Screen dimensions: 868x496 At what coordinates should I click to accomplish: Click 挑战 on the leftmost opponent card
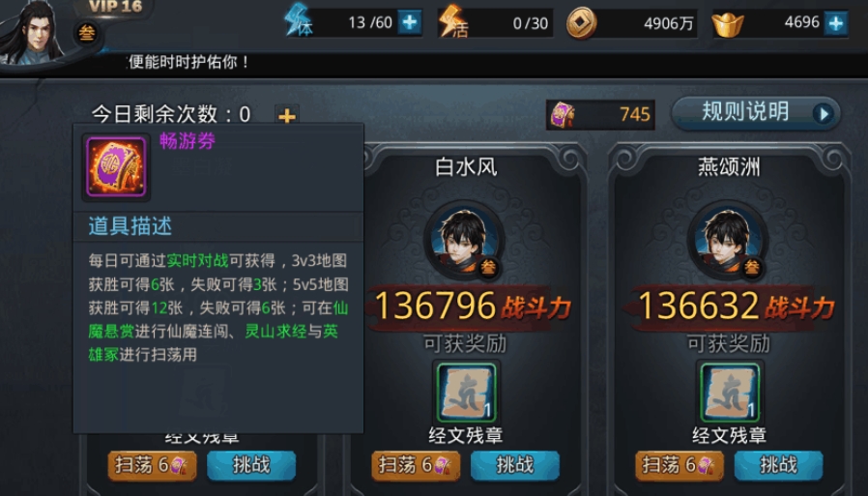[251, 465]
